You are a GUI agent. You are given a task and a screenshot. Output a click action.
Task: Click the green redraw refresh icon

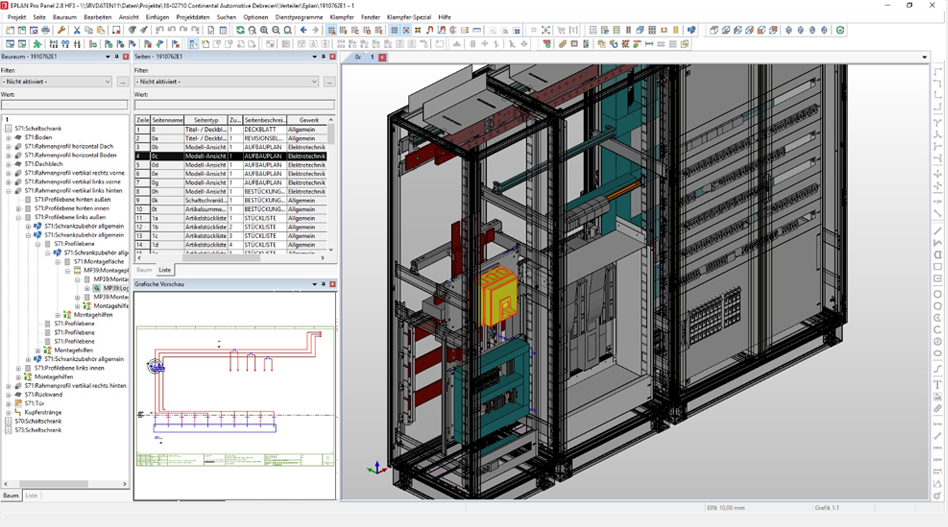240,30
